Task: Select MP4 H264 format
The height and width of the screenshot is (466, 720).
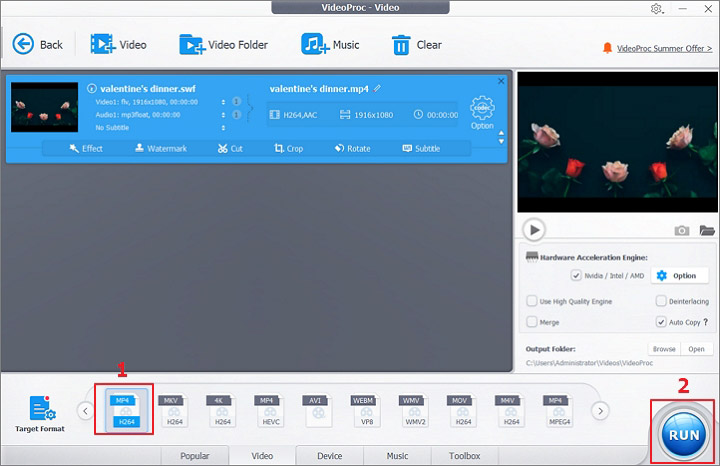Action: point(126,410)
